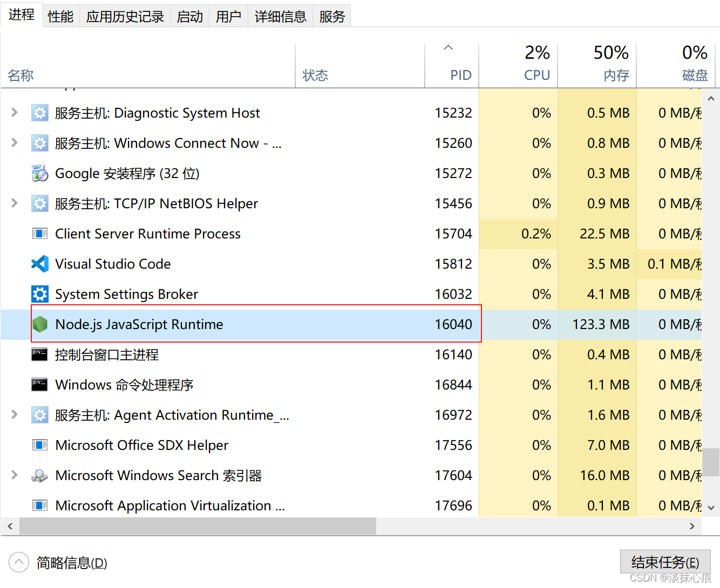Expand 服务主机: TCP/IP NetBIOS Helper
This screenshot has width=720, height=588.
point(15,203)
